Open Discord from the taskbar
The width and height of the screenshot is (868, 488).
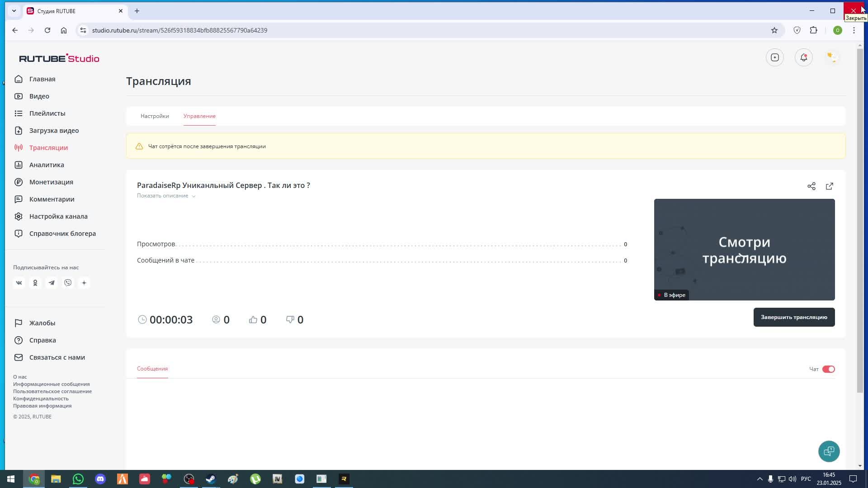(100, 479)
